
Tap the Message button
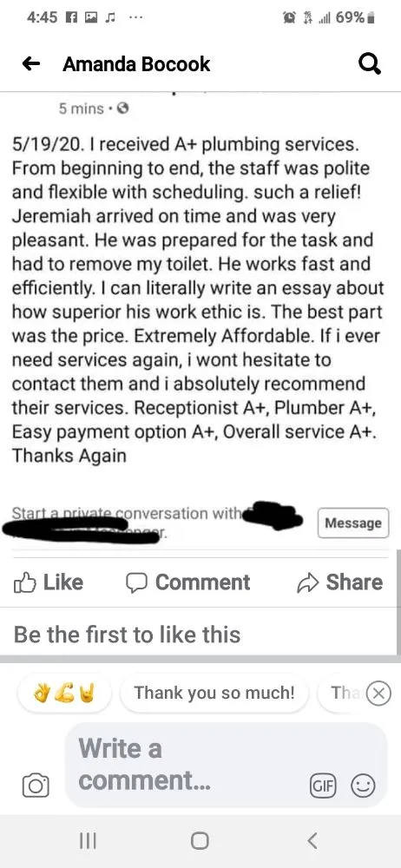pos(353,523)
